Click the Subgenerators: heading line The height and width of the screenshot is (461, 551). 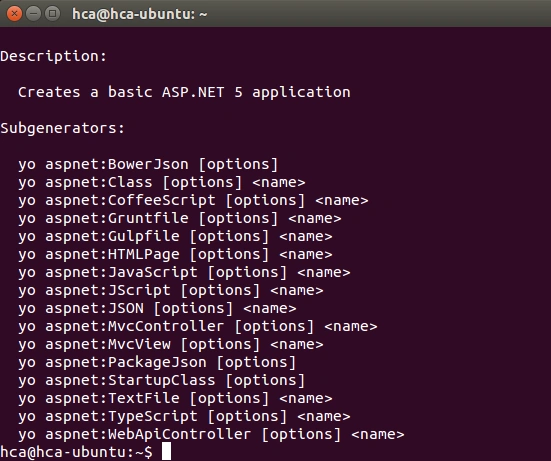pos(63,129)
